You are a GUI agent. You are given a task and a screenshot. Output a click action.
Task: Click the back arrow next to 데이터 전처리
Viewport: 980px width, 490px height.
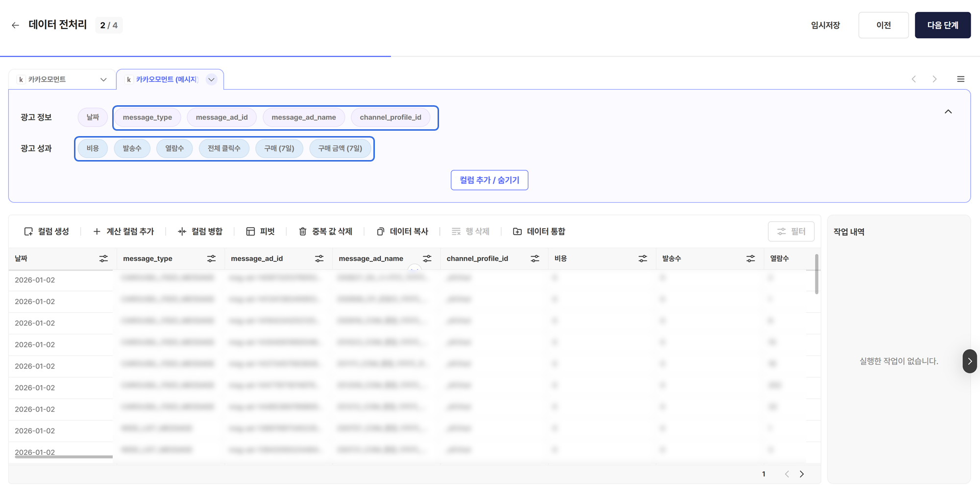click(16, 25)
